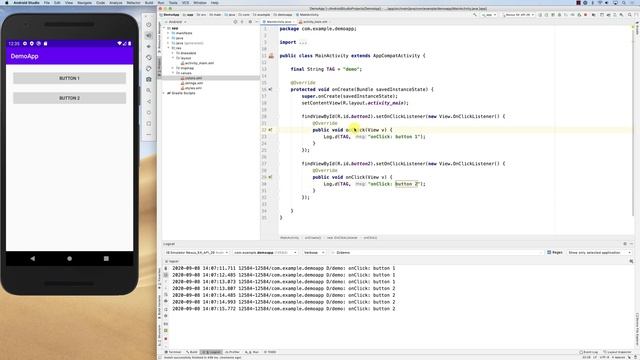
Task: Open the Build tool window tab
Action: [x=192, y=352]
